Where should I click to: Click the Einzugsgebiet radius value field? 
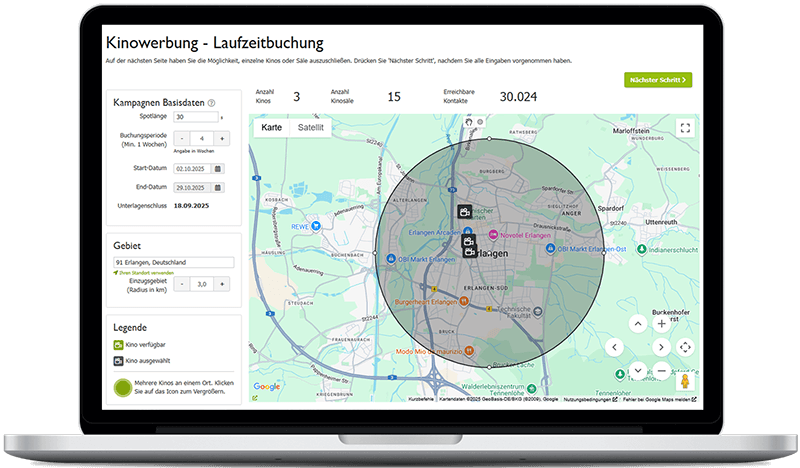pyautogui.click(x=202, y=284)
